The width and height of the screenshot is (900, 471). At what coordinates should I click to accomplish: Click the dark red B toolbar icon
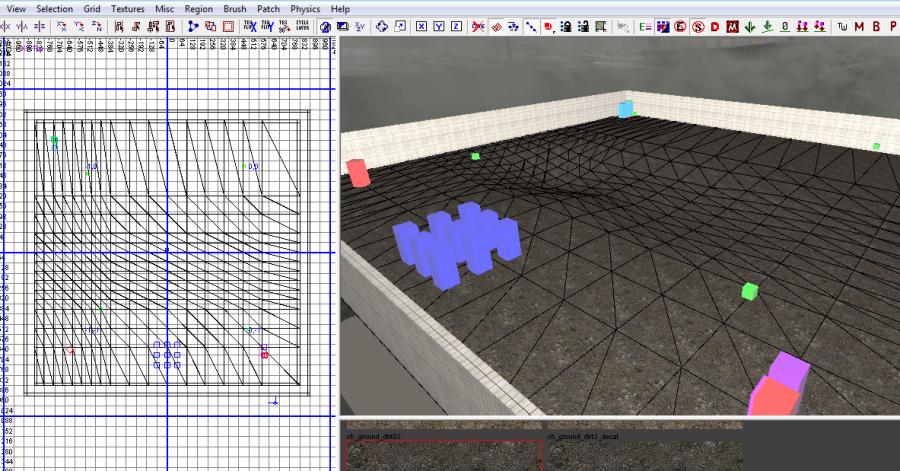pyautogui.click(x=875, y=26)
